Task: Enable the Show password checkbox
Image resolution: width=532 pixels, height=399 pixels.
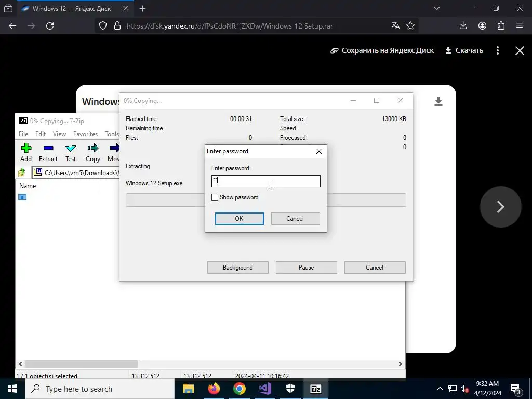Action: (215, 197)
